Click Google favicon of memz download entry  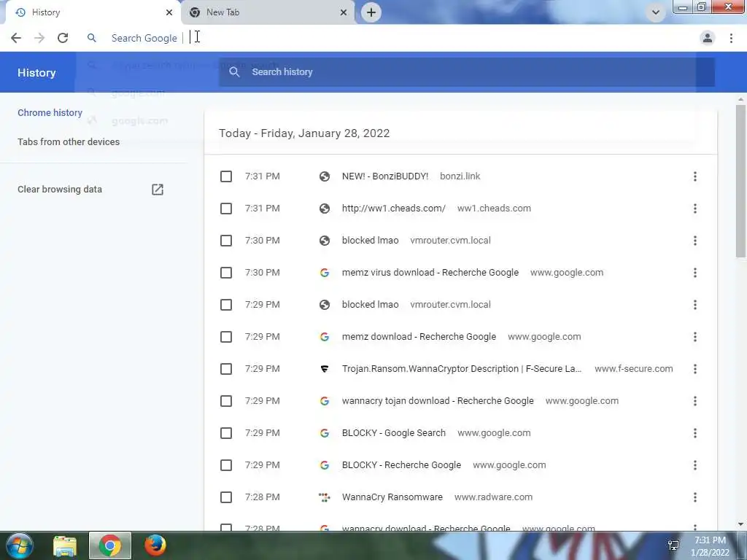click(x=325, y=337)
